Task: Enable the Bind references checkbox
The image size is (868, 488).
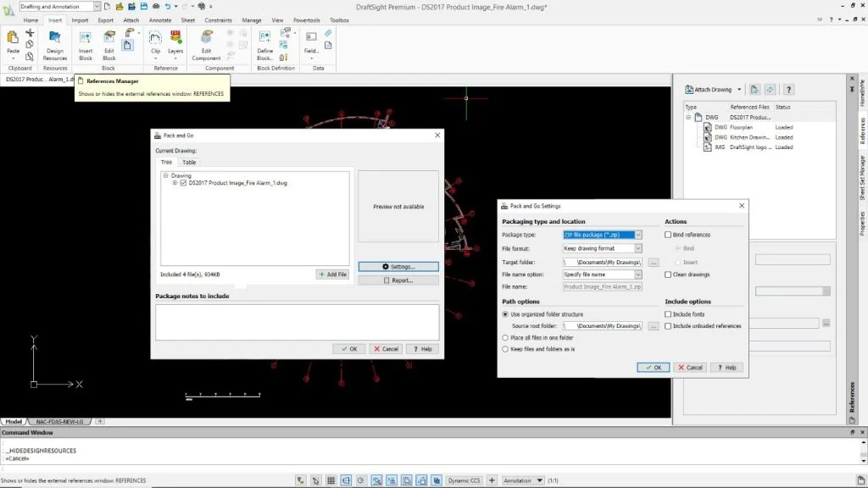Action: point(669,235)
